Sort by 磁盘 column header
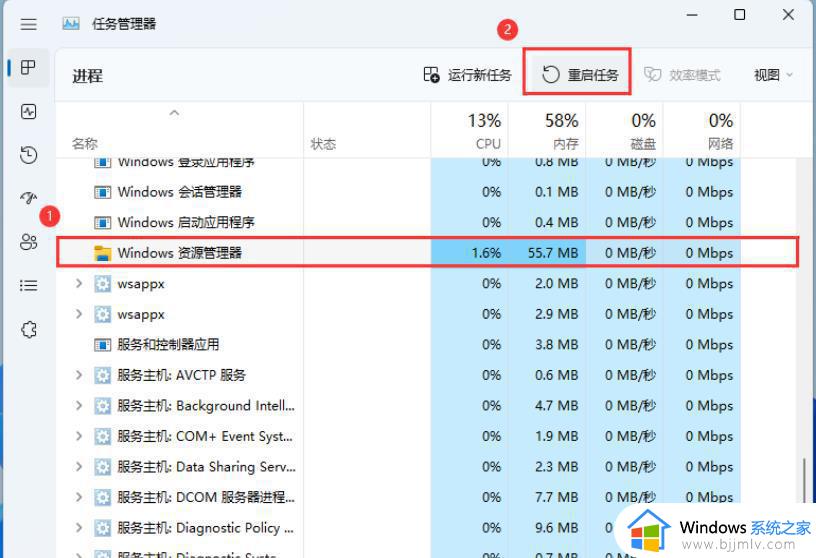Screen dimensions: 816x558 624,130
